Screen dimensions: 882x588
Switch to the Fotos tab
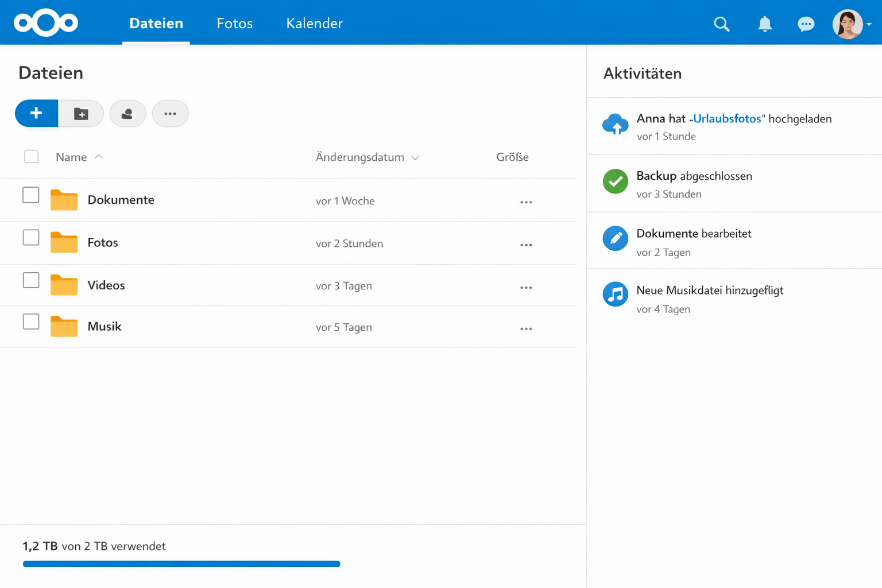coord(234,24)
